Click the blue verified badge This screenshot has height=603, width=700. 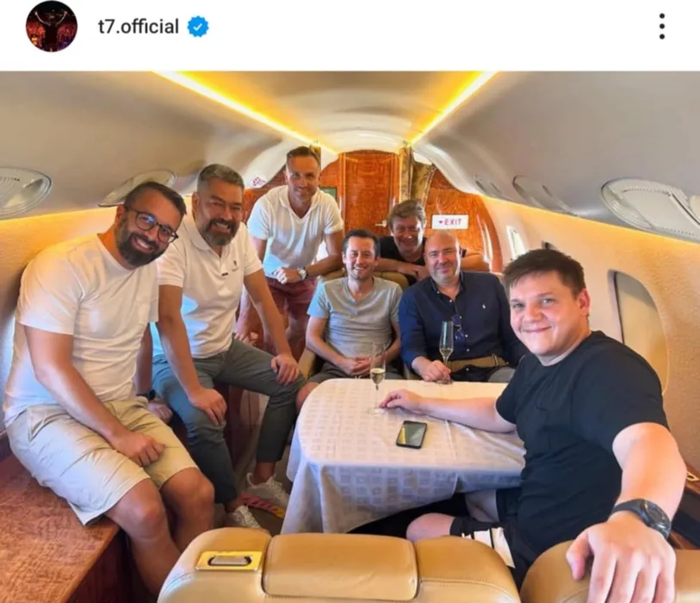(198, 27)
